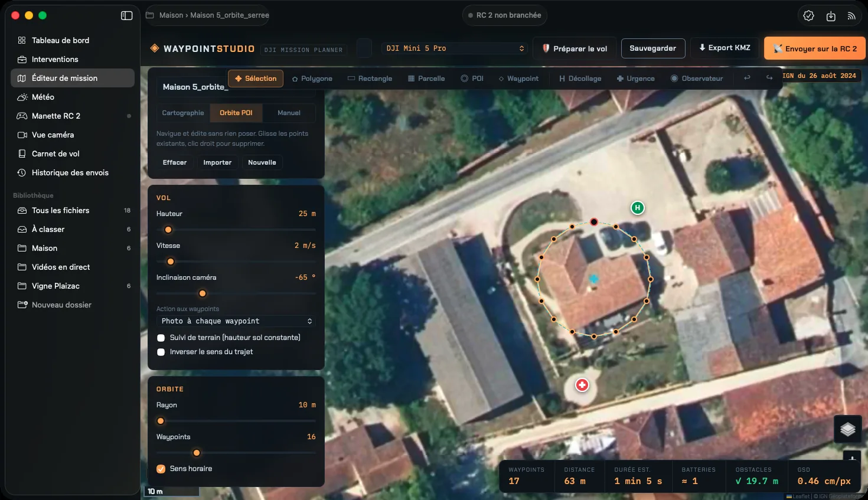Choose the Rectangle drawing tool
Screen dimensions: 868x500
(x=370, y=79)
